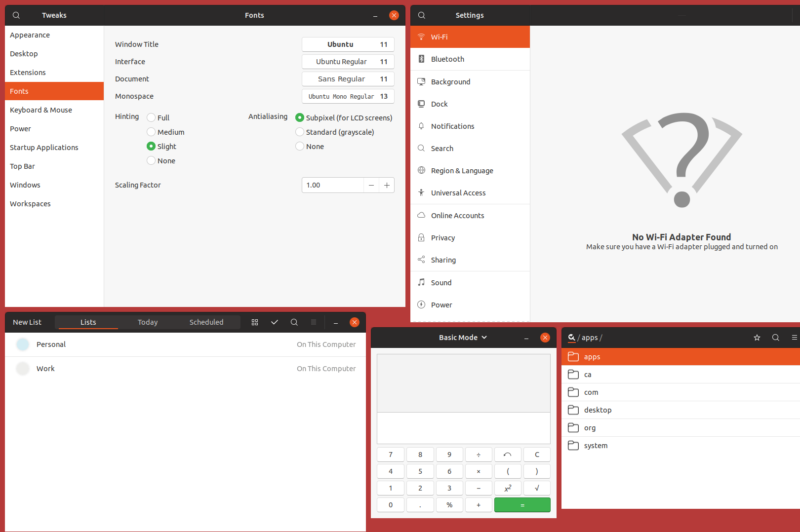Open Top Bar section in Tweaks
Image resolution: width=800 pixels, height=532 pixels.
click(54, 166)
